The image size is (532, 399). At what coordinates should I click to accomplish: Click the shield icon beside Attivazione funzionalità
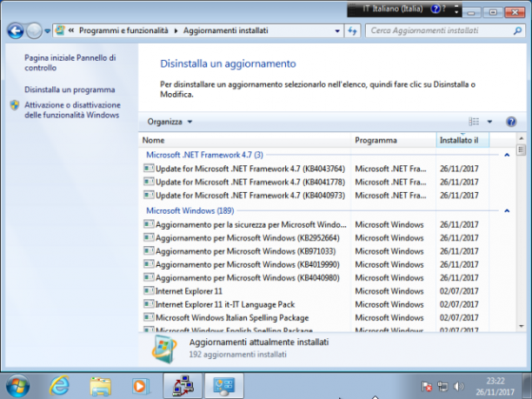(x=15, y=105)
